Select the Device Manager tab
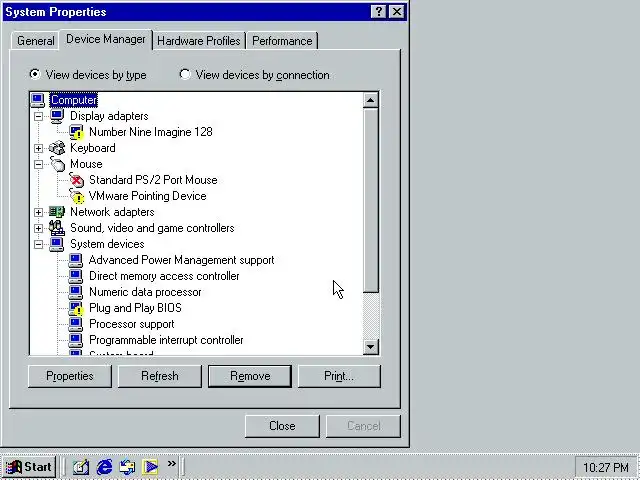 pyautogui.click(x=106, y=39)
